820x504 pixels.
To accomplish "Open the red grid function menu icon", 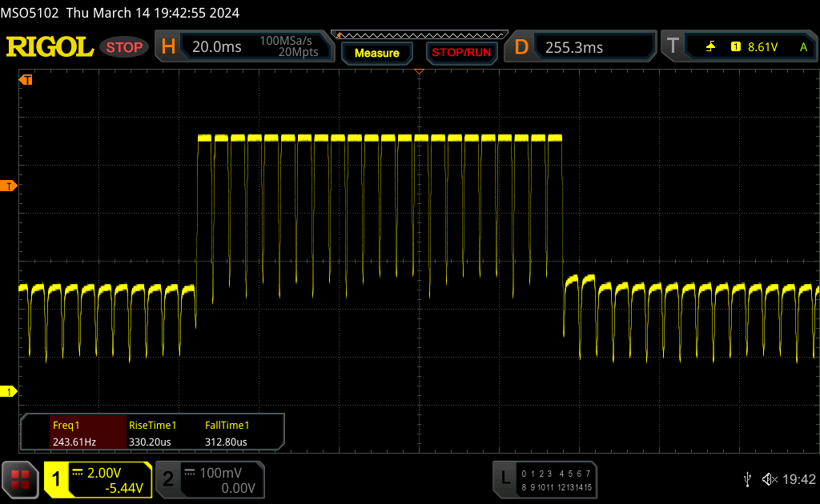I will coord(20,479).
